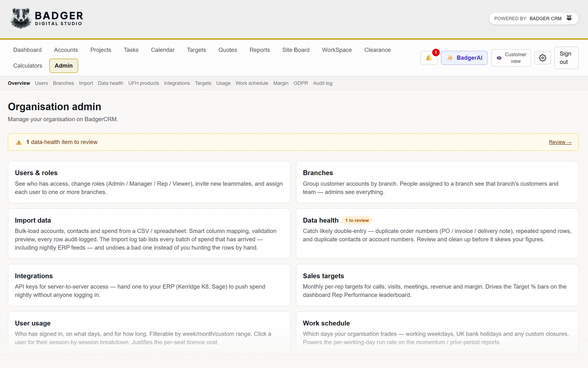Screen dimensions: 588x368
Task: Click the badger icon in Powered By badge
Action: [x=569, y=18]
